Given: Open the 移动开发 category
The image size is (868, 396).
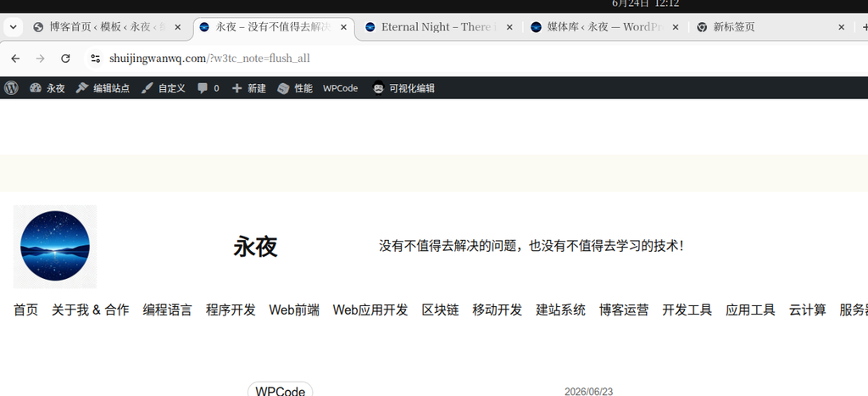Looking at the screenshot, I should pyautogui.click(x=497, y=310).
